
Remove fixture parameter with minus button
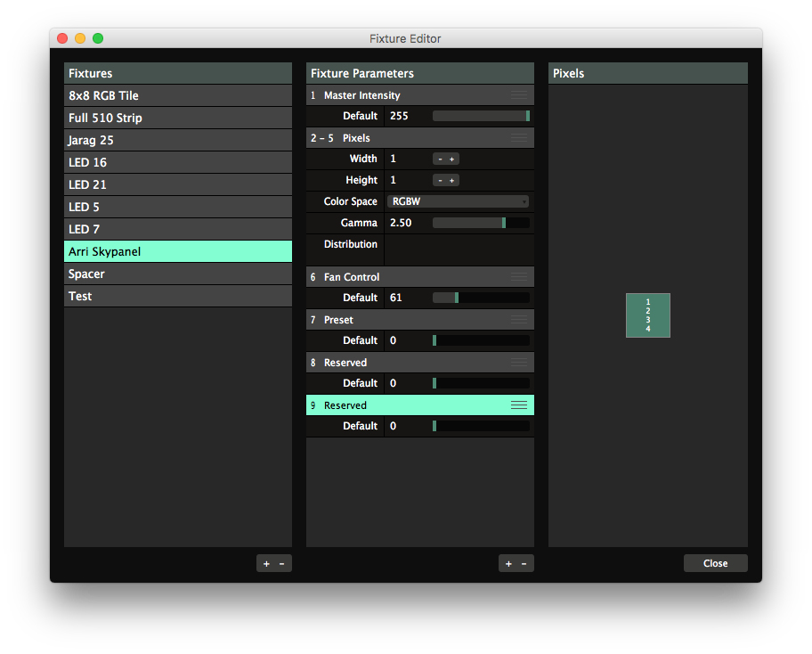[524, 563]
